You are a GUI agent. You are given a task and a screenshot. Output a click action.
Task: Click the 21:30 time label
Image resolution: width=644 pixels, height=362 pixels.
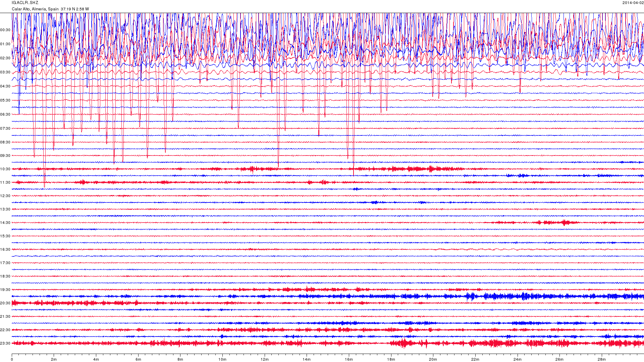pyautogui.click(x=5, y=317)
